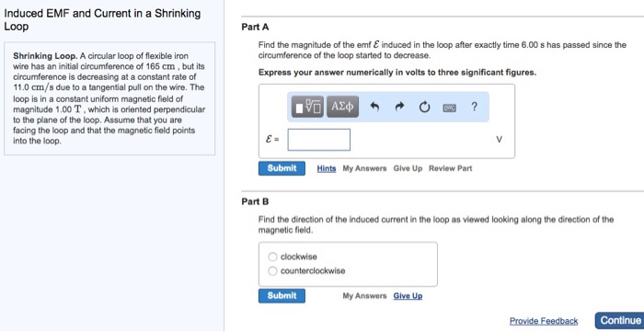Open My Answers for Part B
Screen dimensions: 644x332
coord(364,296)
